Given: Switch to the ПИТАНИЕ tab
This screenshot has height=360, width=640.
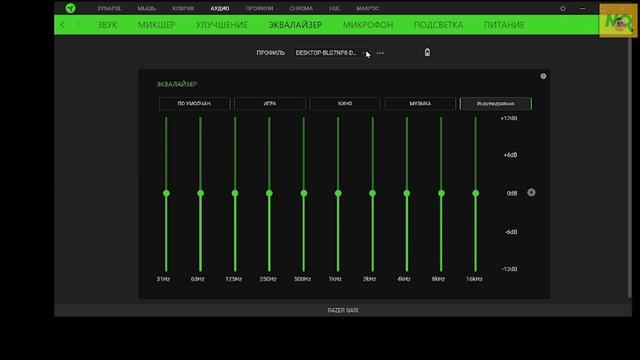Looking at the screenshot, I should pyautogui.click(x=504, y=25).
